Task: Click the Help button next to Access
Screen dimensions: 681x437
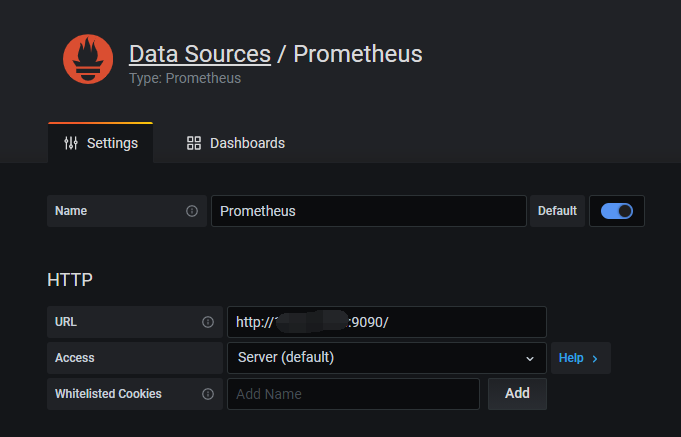Action: pos(580,358)
